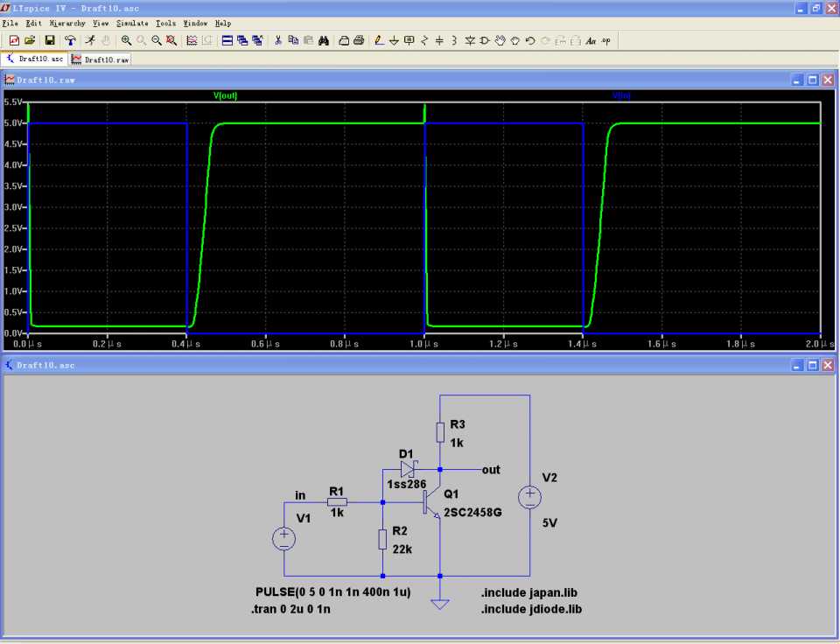Save the schematic with floppy icon

click(x=50, y=41)
